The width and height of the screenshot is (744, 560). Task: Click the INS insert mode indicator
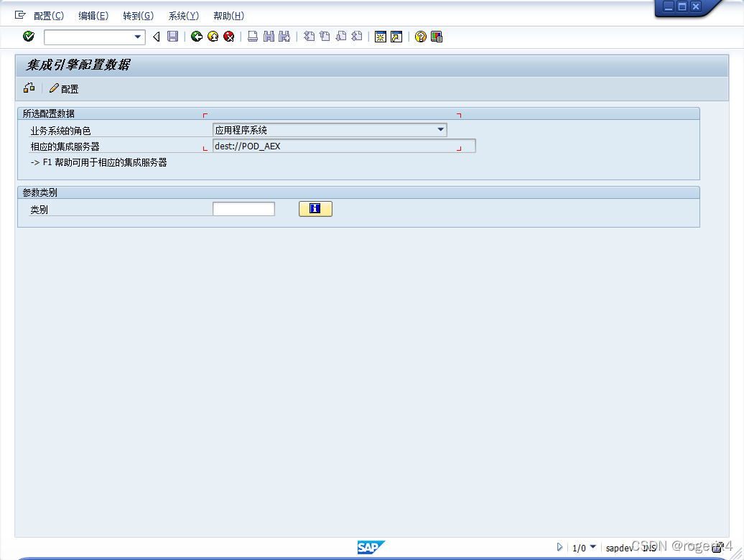pyautogui.click(x=649, y=548)
